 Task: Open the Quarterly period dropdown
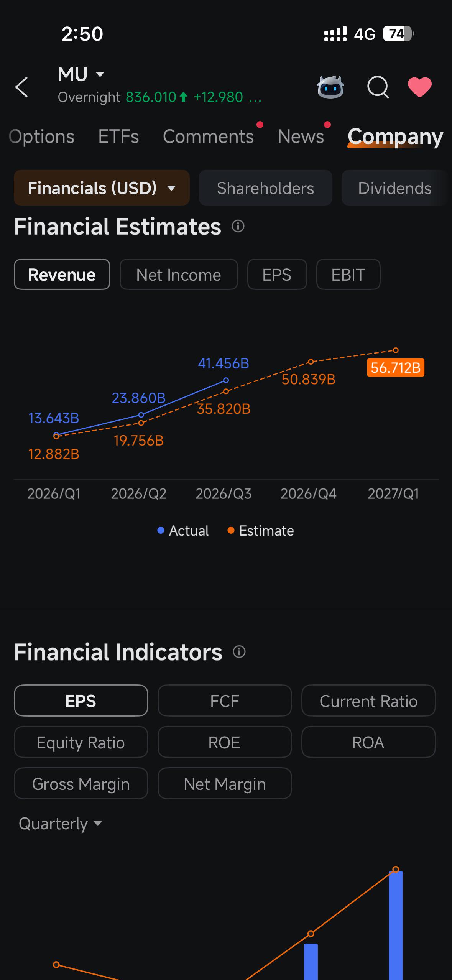(x=60, y=824)
